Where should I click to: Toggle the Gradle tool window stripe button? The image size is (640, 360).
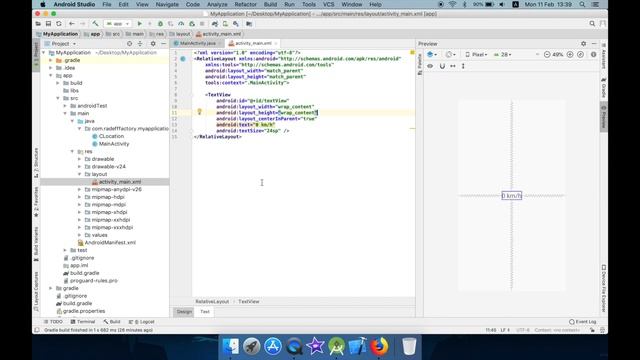point(604,87)
